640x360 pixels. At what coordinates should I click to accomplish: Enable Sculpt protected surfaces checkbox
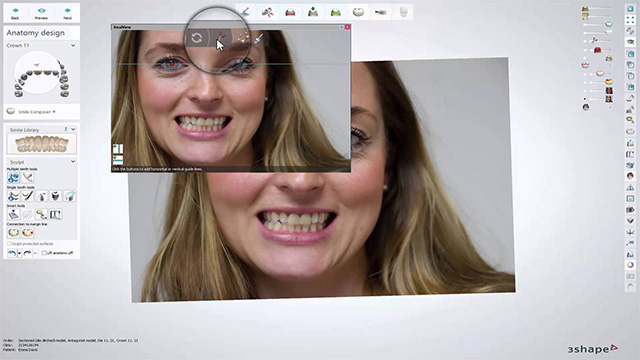click(x=9, y=244)
